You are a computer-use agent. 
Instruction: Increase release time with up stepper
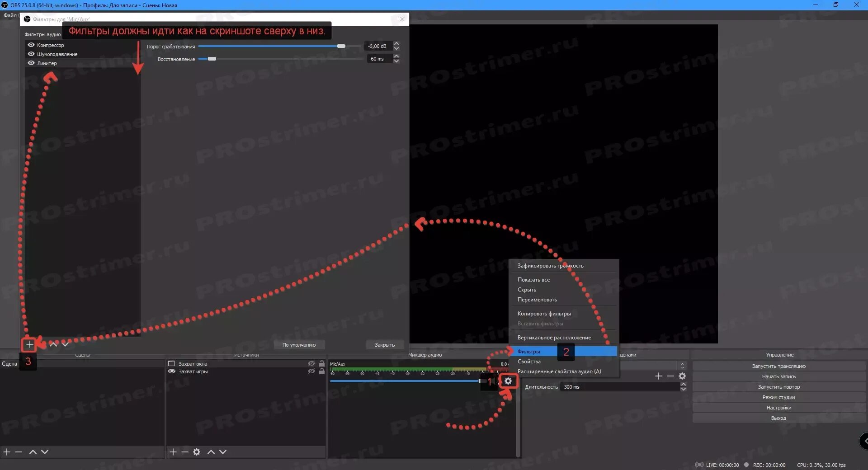(396, 56)
